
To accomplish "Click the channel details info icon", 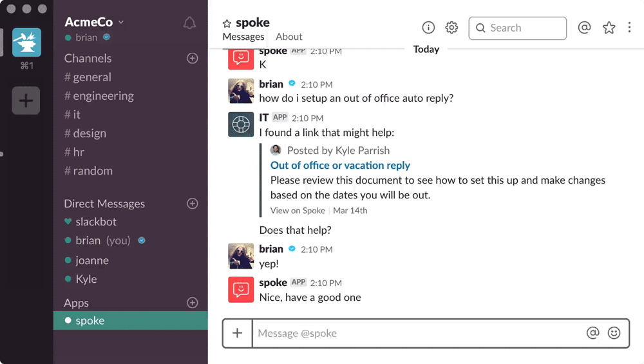I will (x=428, y=28).
